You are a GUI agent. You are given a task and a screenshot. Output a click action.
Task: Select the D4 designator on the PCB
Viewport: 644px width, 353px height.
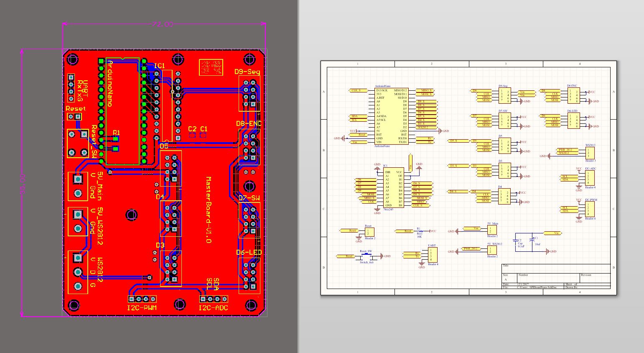point(160,196)
